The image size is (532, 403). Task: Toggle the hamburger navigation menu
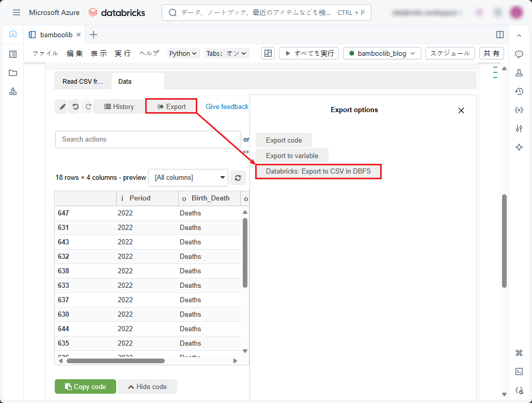(x=17, y=12)
